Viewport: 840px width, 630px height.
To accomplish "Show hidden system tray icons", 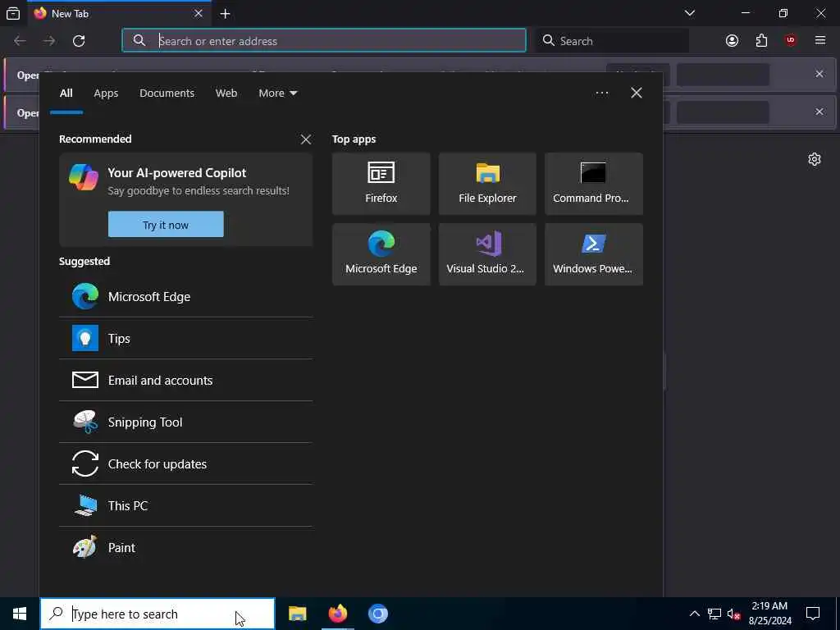I will click(x=694, y=614).
